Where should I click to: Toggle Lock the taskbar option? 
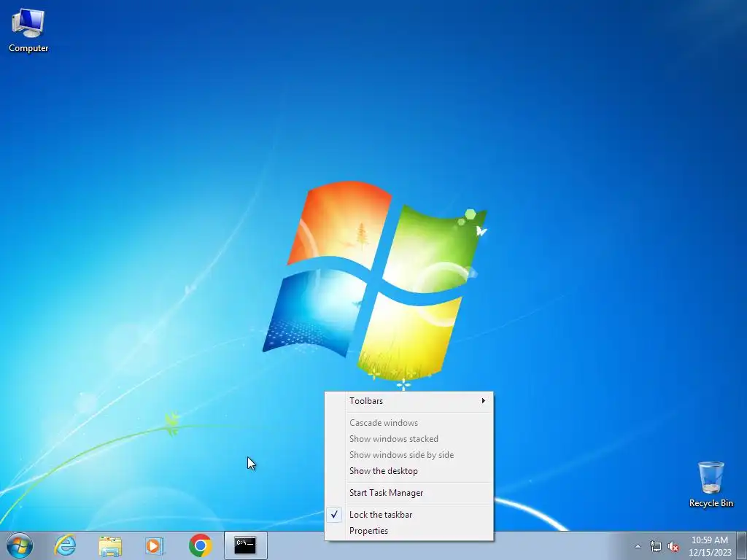click(409, 515)
